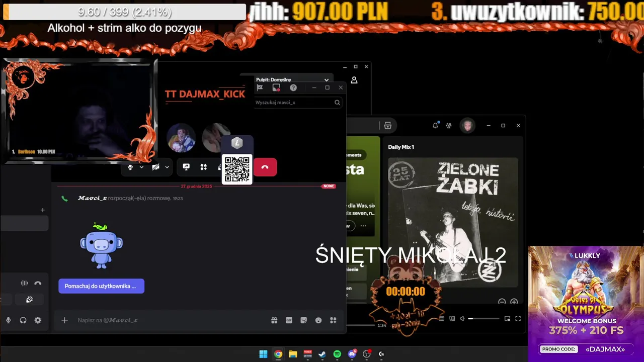644x362 pixels.
Task: Turn on camera in Discord call
Action: pos(156,167)
